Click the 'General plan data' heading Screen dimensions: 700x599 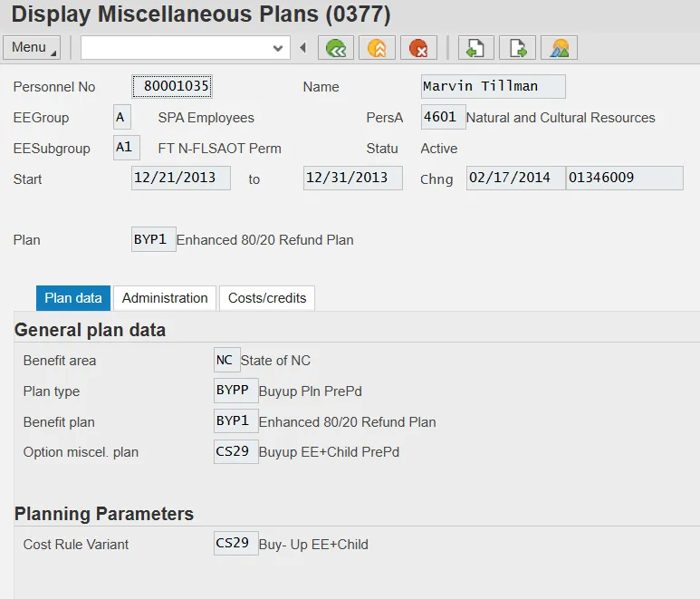(x=90, y=330)
